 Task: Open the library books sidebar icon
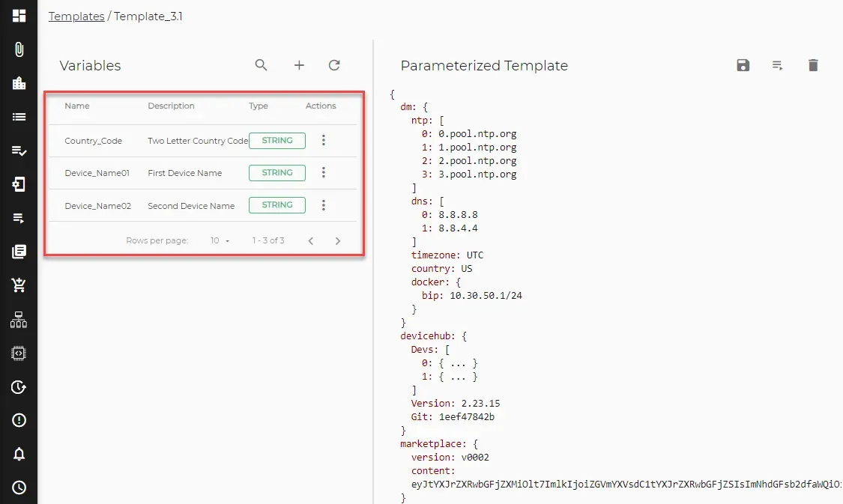(x=19, y=252)
